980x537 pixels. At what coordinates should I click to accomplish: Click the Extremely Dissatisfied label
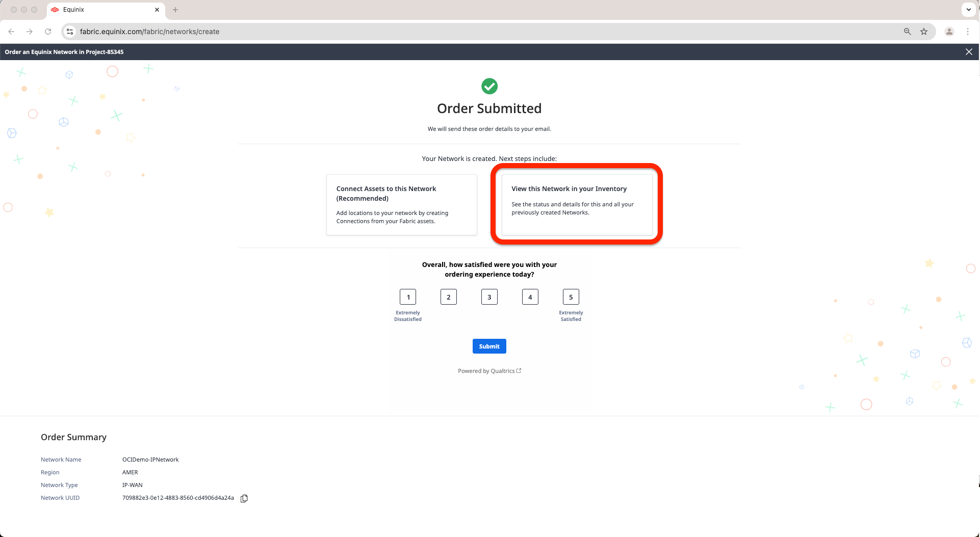[408, 316]
